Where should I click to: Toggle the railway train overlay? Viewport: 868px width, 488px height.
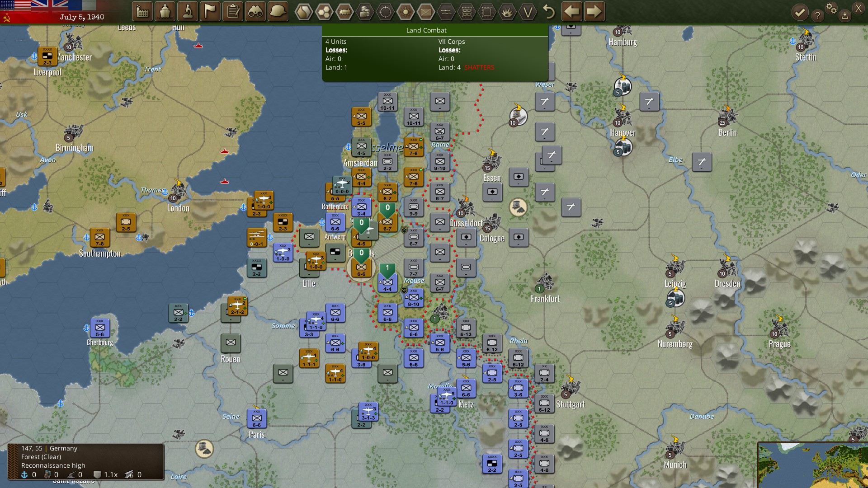click(x=344, y=12)
